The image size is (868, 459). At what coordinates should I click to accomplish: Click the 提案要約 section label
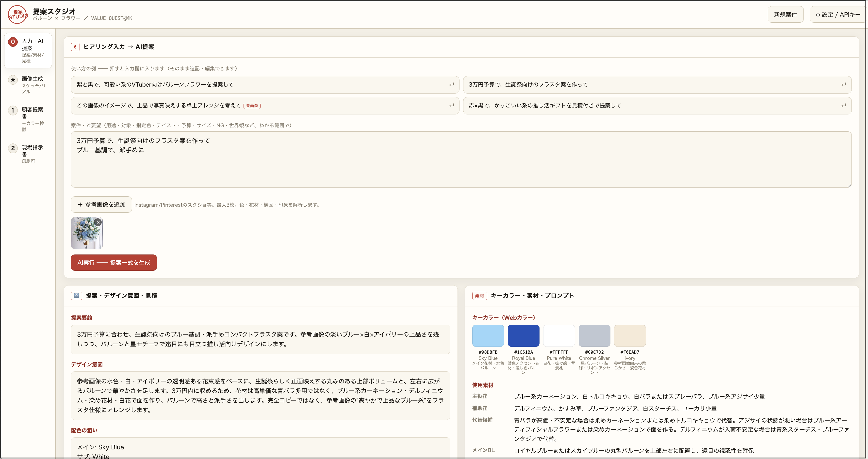pyautogui.click(x=82, y=317)
